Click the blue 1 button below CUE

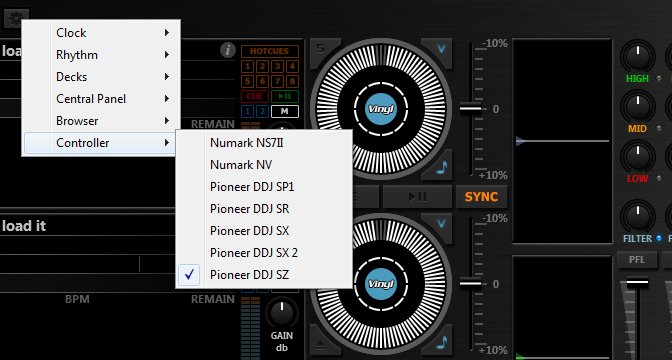point(247,111)
